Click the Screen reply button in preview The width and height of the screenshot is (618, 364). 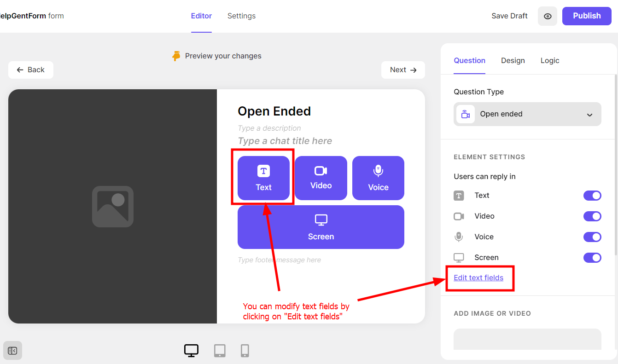coord(321,227)
